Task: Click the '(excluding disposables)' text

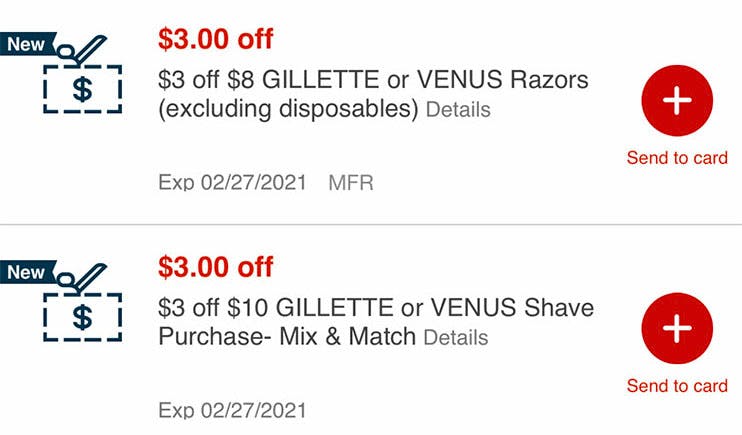Action: pos(288,109)
